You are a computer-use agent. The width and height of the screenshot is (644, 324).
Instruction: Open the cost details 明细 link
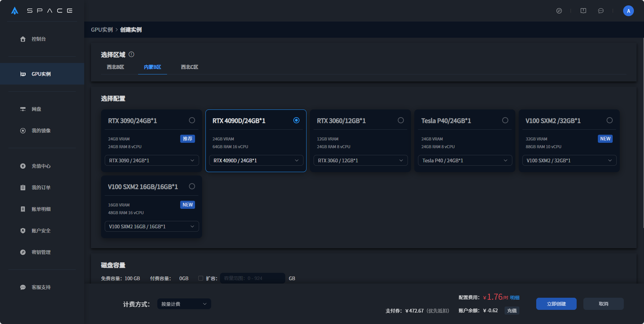point(514,298)
